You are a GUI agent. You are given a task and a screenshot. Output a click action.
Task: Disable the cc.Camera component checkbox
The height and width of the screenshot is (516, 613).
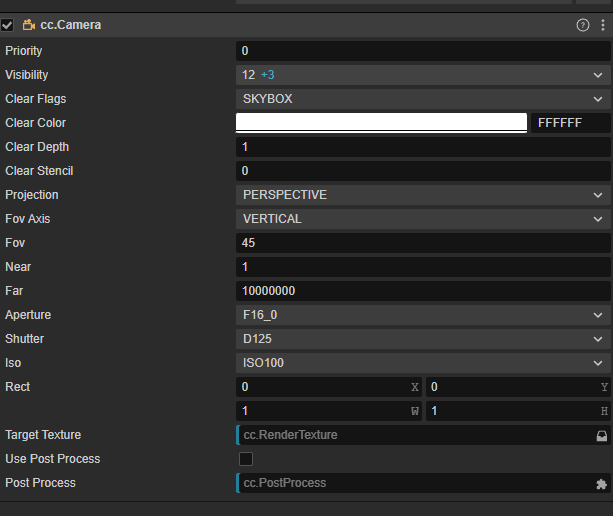click(7, 25)
